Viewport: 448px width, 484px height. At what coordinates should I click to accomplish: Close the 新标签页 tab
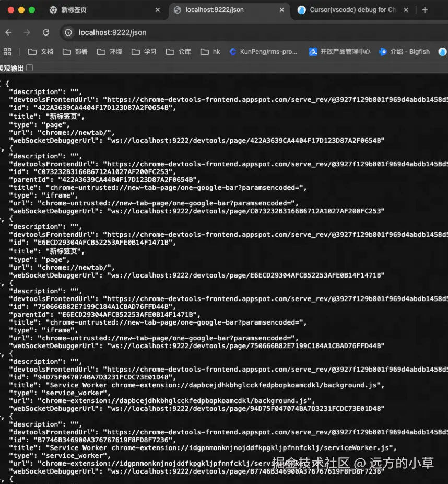click(158, 10)
